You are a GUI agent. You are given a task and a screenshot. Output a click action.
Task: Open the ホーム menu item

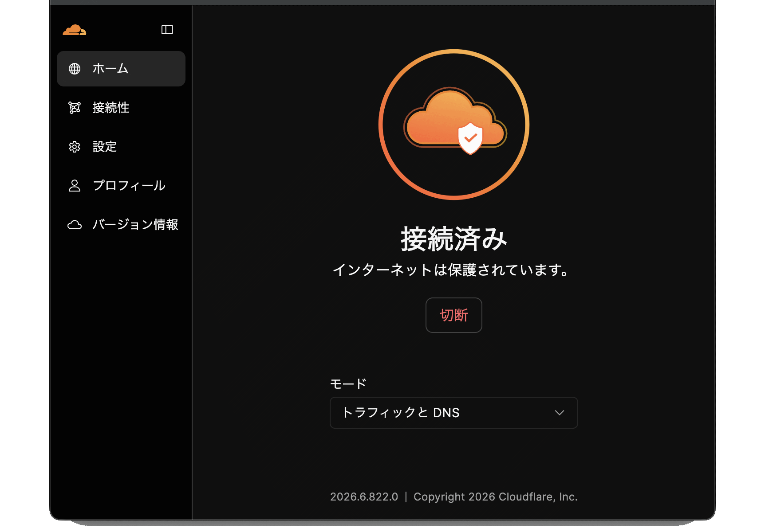pos(121,69)
